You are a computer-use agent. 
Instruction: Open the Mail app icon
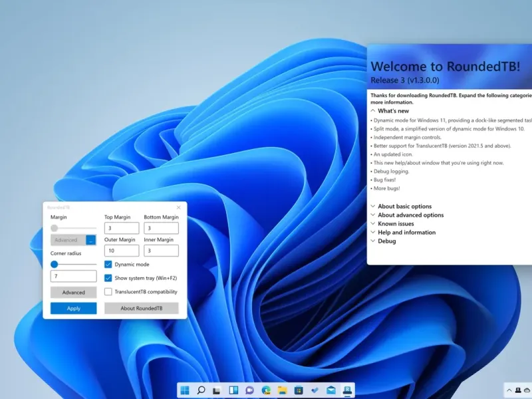click(331, 390)
